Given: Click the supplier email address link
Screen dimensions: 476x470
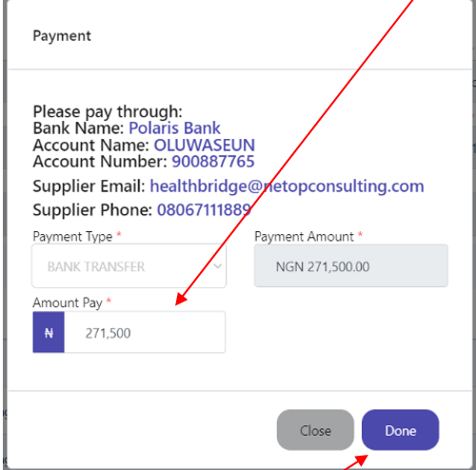Looking at the screenshot, I should 287,186.
